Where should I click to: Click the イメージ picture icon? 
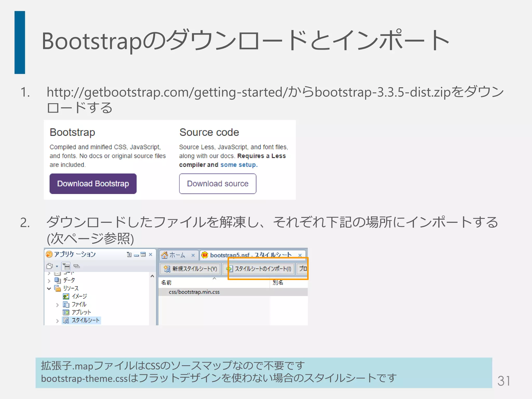(x=66, y=296)
